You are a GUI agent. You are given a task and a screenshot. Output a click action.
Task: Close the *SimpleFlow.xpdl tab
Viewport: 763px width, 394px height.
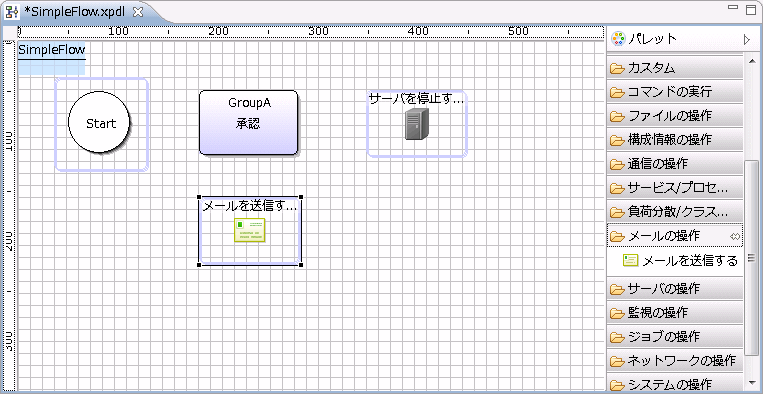(138, 12)
